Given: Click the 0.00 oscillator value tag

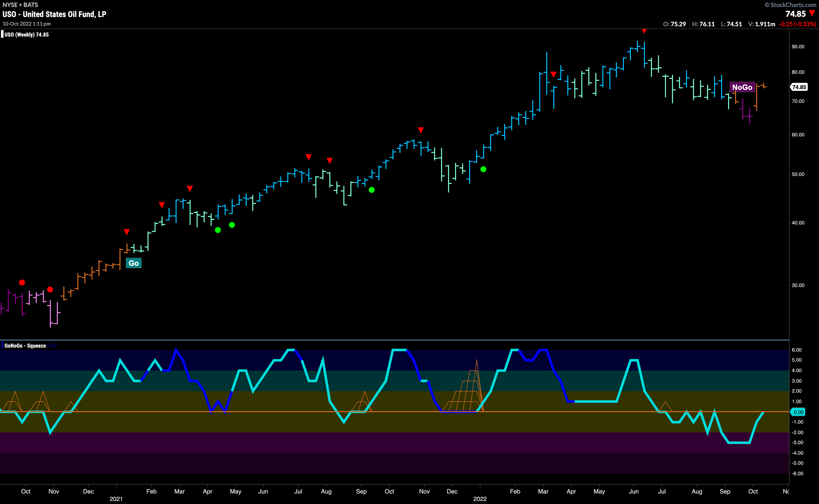Looking at the screenshot, I should pos(798,412).
